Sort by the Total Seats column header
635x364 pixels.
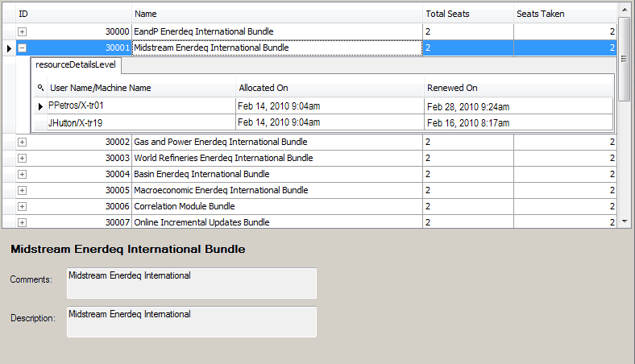pyautogui.click(x=467, y=14)
